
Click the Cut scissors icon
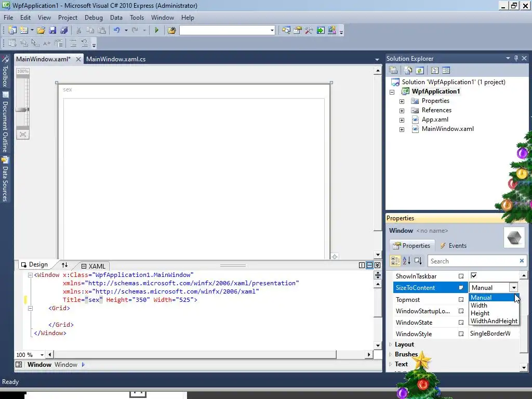[79, 31]
